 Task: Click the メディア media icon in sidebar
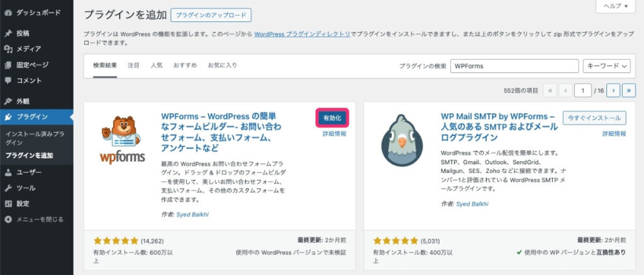click(8, 49)
